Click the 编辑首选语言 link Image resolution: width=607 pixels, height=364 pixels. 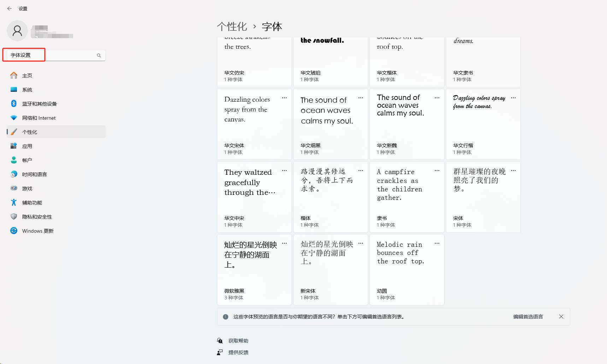tap(528, 317)
